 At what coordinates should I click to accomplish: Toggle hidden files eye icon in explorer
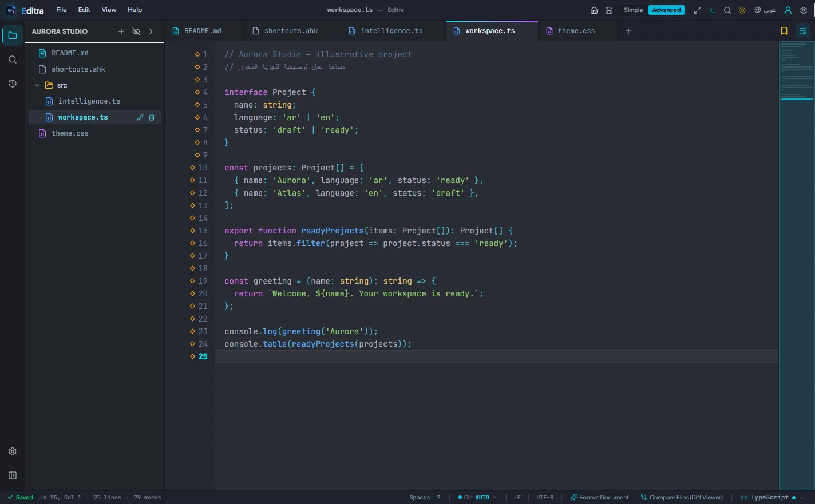pyautogui.click(x=136, y=31)
